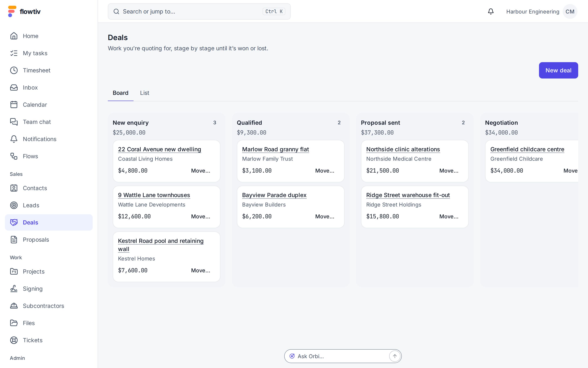588x368 pixels.
Task: Open Notifications in the sidebar
Action: (49, 139)
